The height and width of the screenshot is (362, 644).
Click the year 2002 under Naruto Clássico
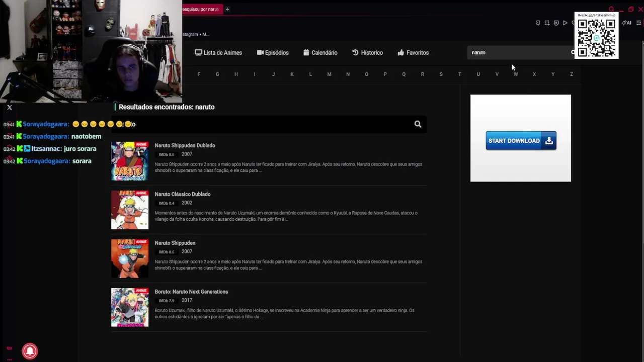tap(187, 203)
